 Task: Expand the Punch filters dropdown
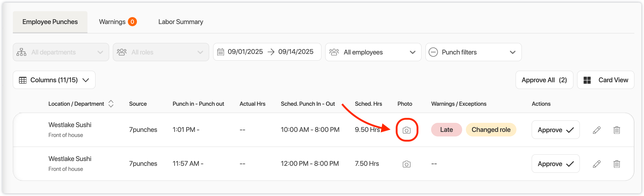pos(473,52)
